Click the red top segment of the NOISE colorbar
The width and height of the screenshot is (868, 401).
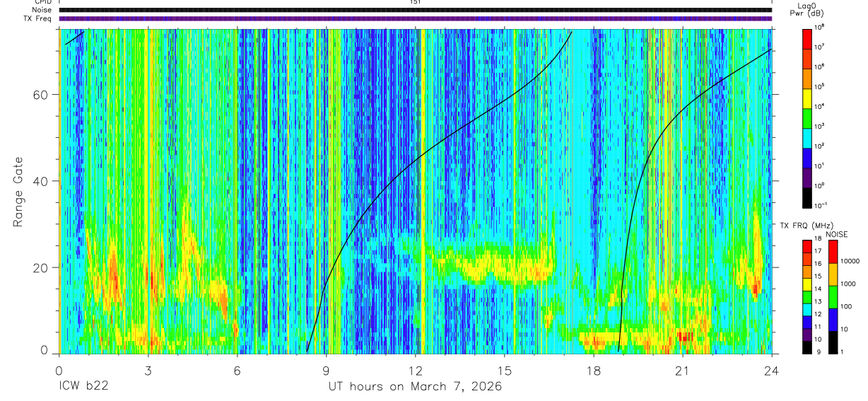pos(833,252)
